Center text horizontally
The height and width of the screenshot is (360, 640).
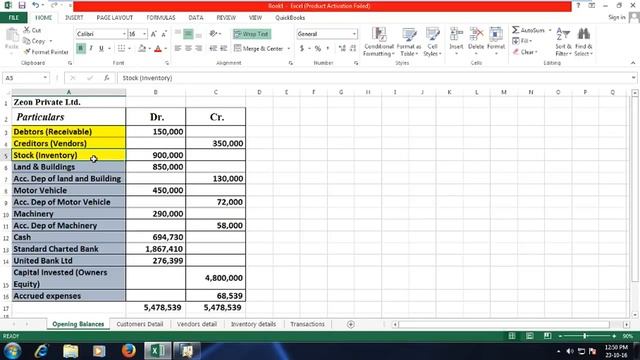pyautogui.click(x=188, y=48)
